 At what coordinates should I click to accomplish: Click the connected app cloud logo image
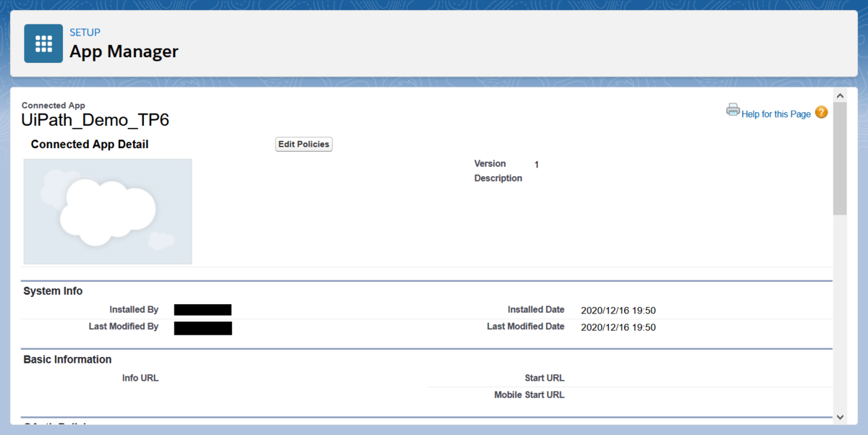pos(108,212)
